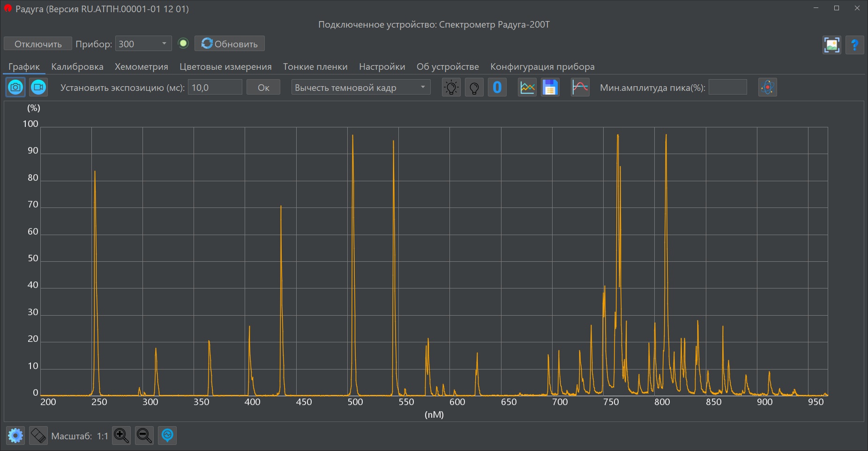
Task: Open the Тонкие пленки tab
Action: pyautogui.click(x=315, y=67)
